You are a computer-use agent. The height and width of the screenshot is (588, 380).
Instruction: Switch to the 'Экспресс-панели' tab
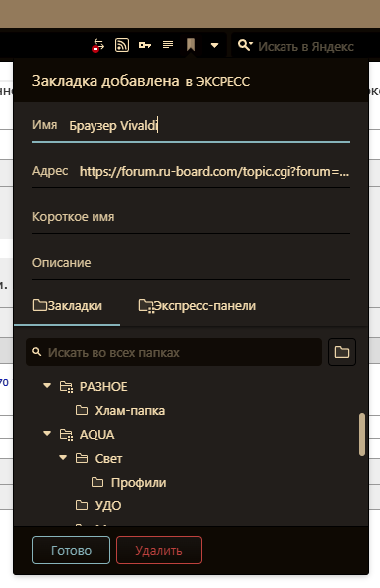tap(197, 306)
